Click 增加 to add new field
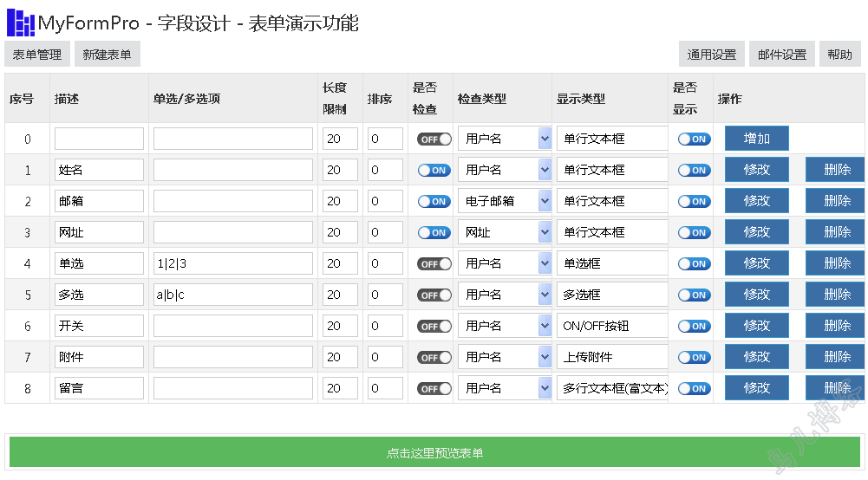This screenshot has height=480, width=868. point(757,139)
